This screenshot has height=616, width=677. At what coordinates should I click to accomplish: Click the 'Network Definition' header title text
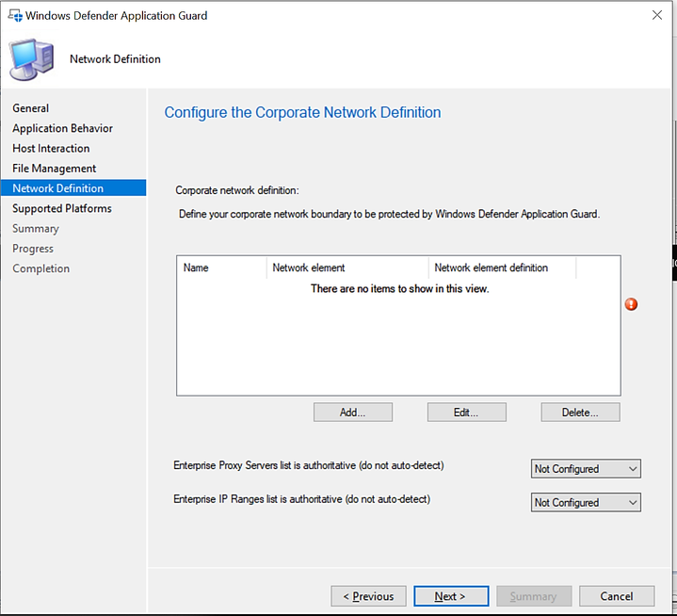[115, 59]
